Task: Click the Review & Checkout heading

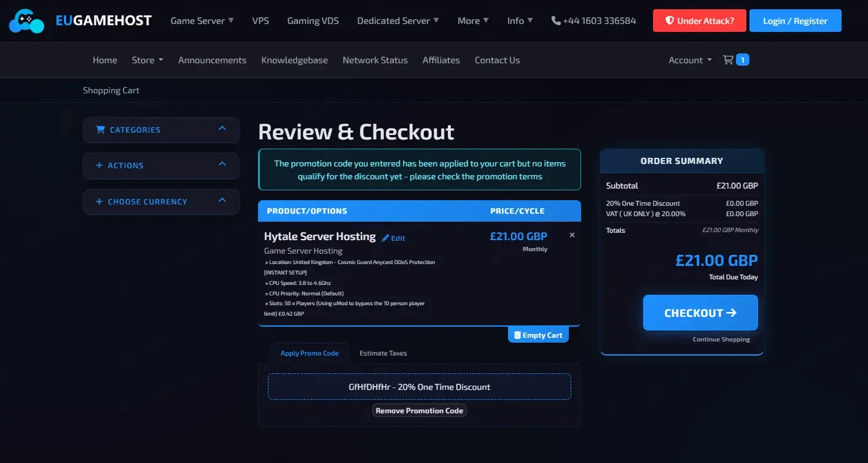Action: coord(356,132)
